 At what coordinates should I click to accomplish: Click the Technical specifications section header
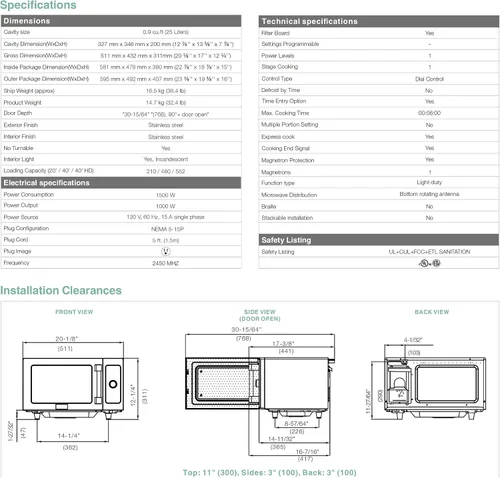coord(379,21)
